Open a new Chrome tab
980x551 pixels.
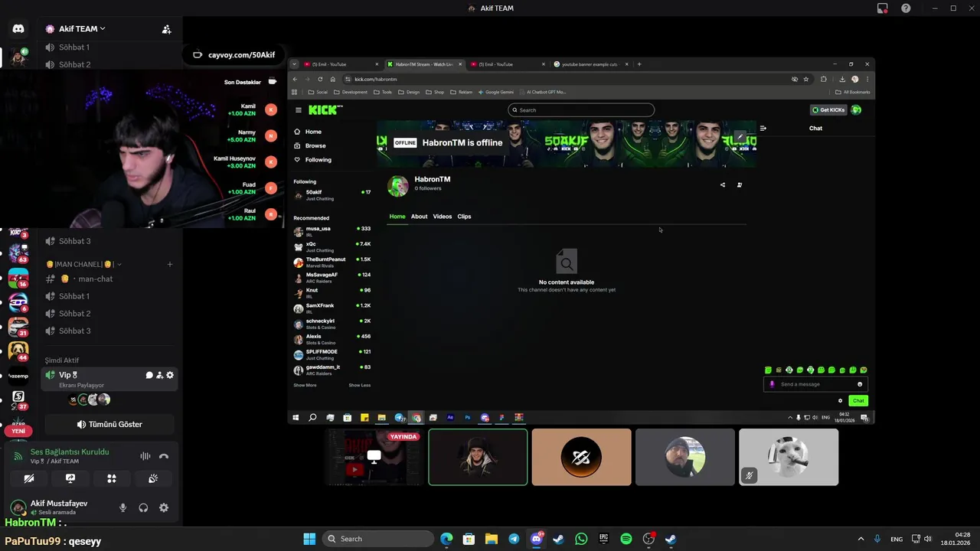coord(639,64)
